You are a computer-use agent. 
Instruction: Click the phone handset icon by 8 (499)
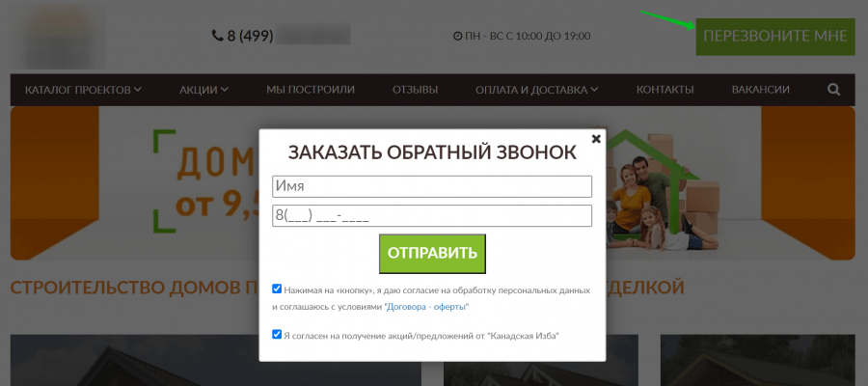tap(217, 36)
